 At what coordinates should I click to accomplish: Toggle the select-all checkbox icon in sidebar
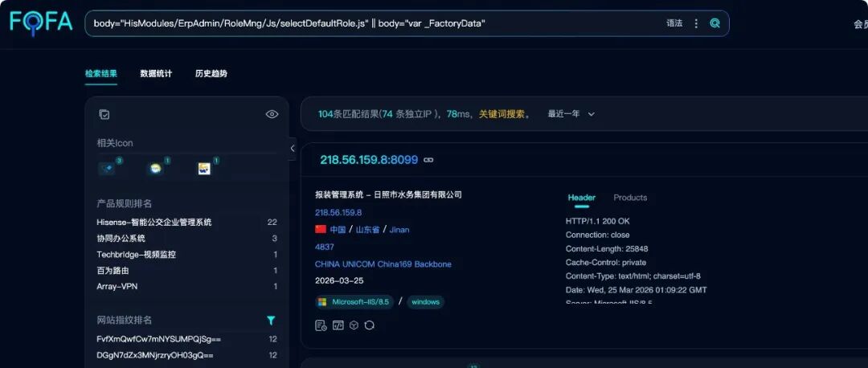(104, 114)
